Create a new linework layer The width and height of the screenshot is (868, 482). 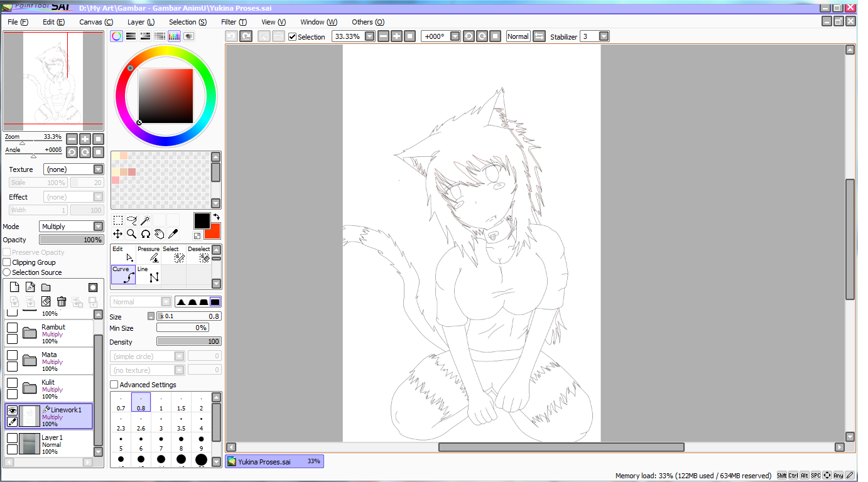pos(30,286)
